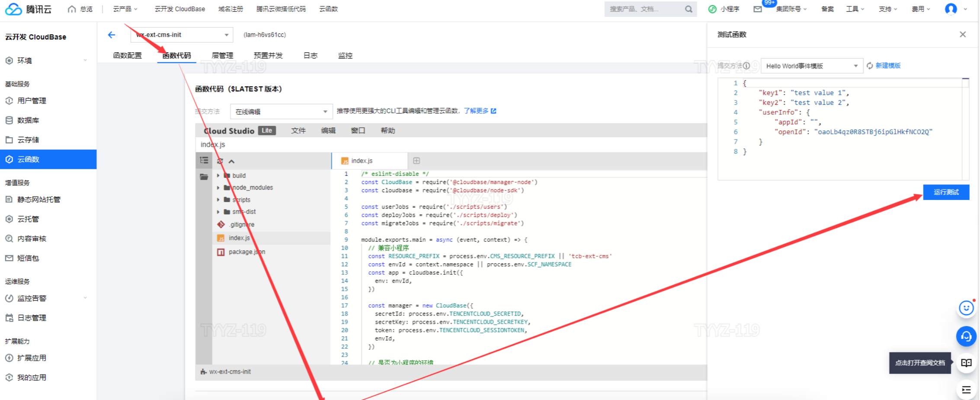Expand 监控告警 in the sidebar
This screenshot has height=400, width=980.
48,298
